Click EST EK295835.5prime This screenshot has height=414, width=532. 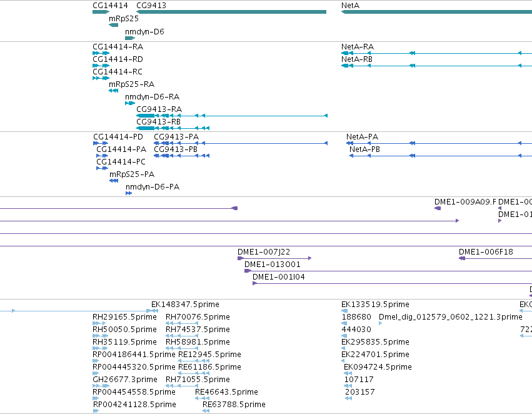(375, 342)
